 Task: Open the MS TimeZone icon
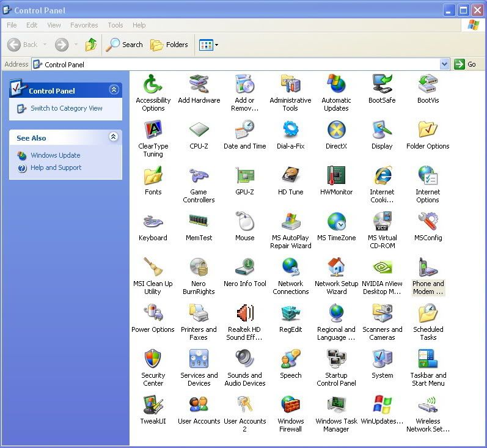(x=336, y=221)
